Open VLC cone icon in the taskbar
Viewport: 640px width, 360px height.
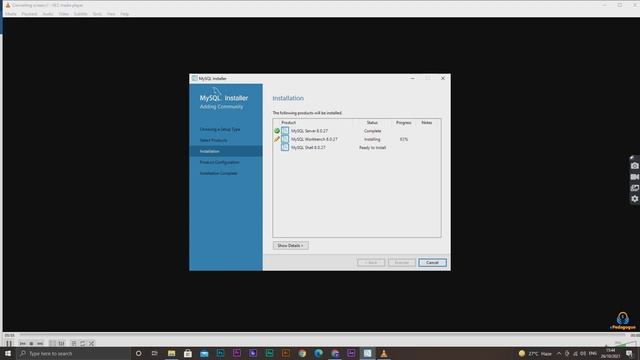[384, 353]
